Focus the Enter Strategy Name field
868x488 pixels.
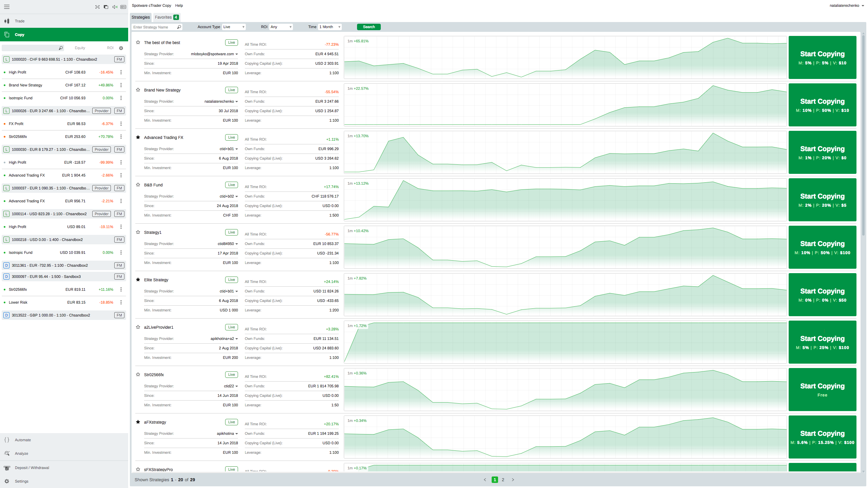157,27
